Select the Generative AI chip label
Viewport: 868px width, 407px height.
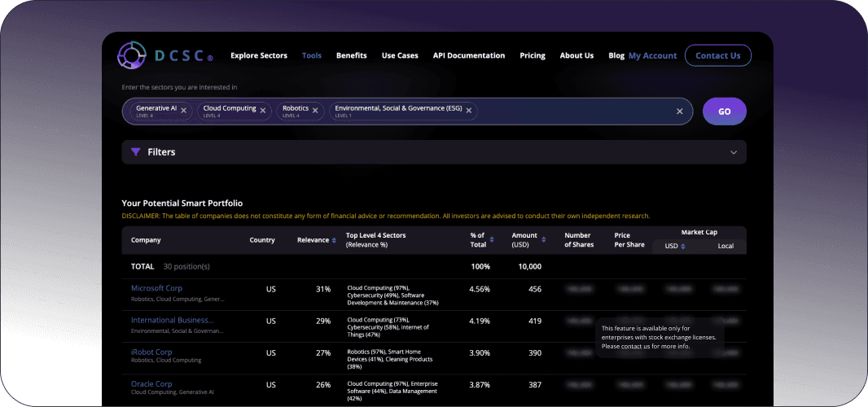pyautogui.click(x=156, y=108)
